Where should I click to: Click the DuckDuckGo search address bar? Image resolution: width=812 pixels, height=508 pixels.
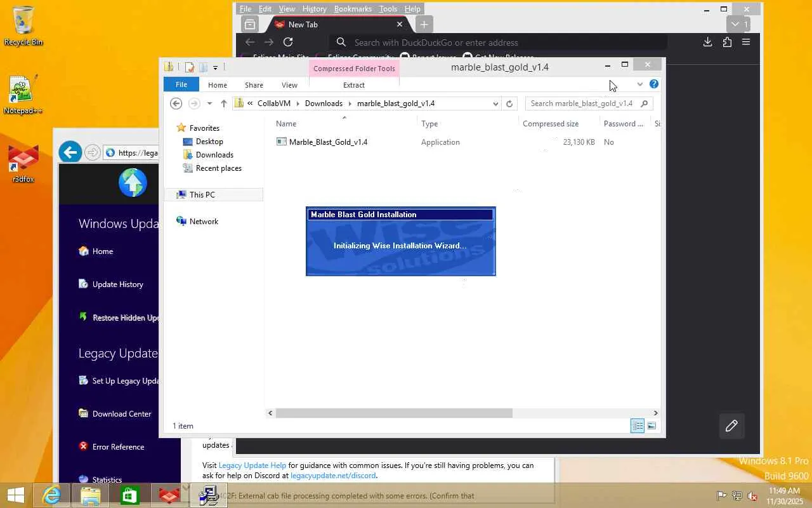pos(498,43)
